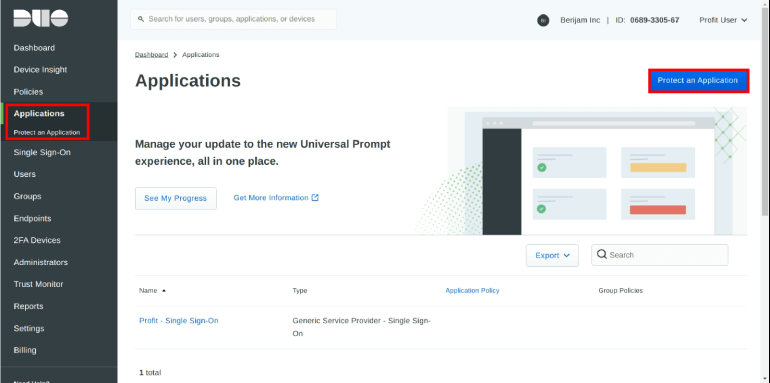Go to Device Insight in the sidebar
Image resolution: width=770 pixels, height=383 pixels.
pyautogui.click(x=40, y=70)
